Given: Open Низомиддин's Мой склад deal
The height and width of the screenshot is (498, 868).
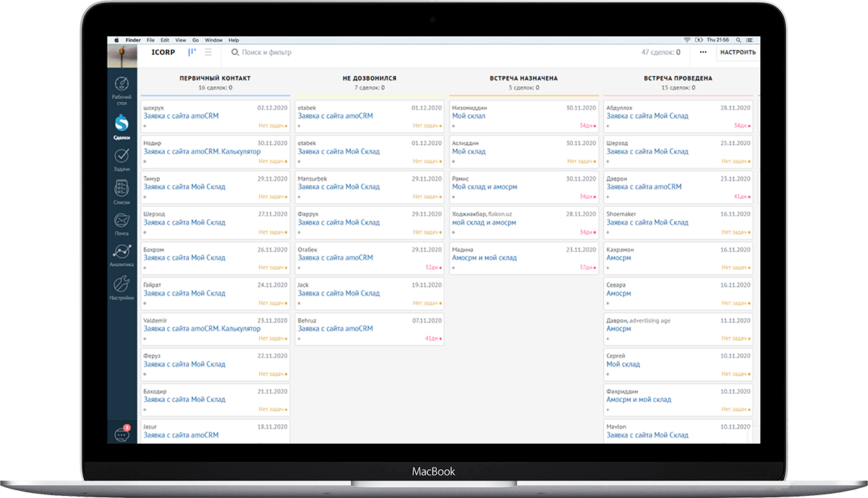Looking at the screenshot, I should tap(469, 116).
